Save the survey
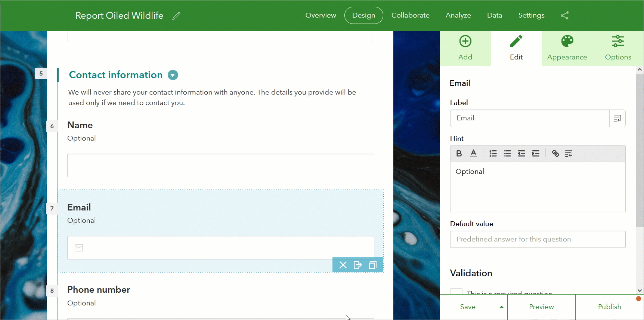Image resolution: width=644 pixels, height=320 pixels. (468, 307)
